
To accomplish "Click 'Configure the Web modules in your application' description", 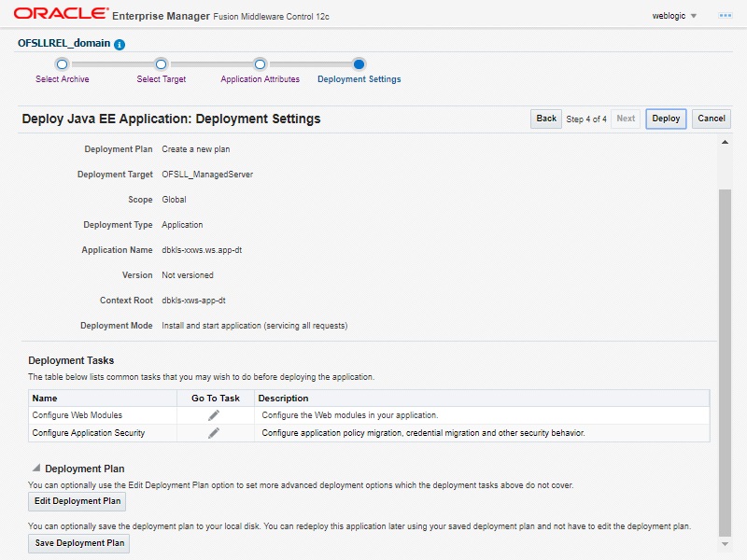I will pos(349,415).
